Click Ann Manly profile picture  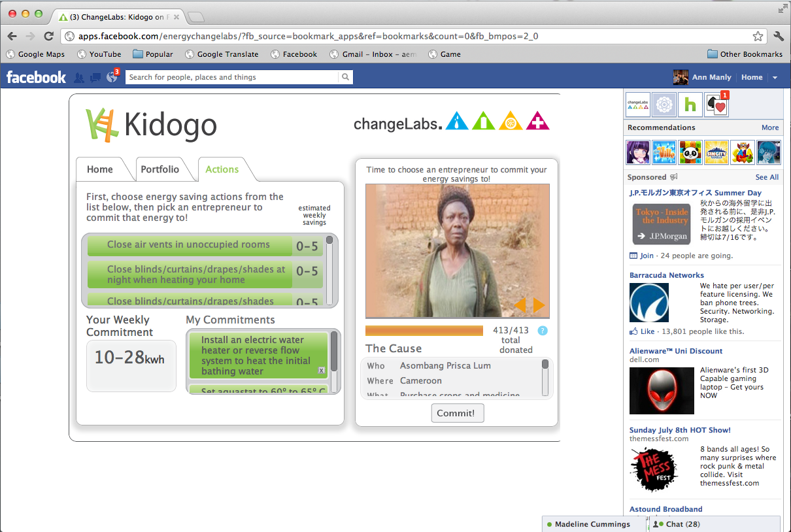(681, 77)
